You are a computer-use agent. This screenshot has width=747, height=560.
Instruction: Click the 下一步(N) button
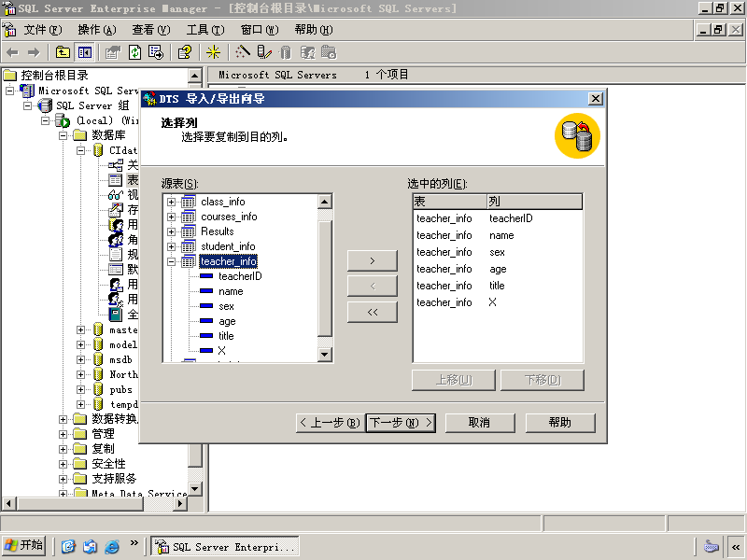[401, 423]
